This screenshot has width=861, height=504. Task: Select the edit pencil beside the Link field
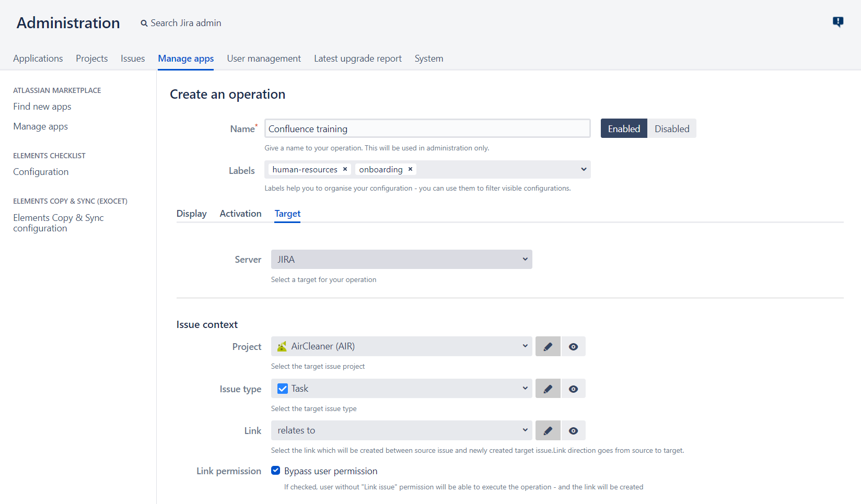point(548,430)
